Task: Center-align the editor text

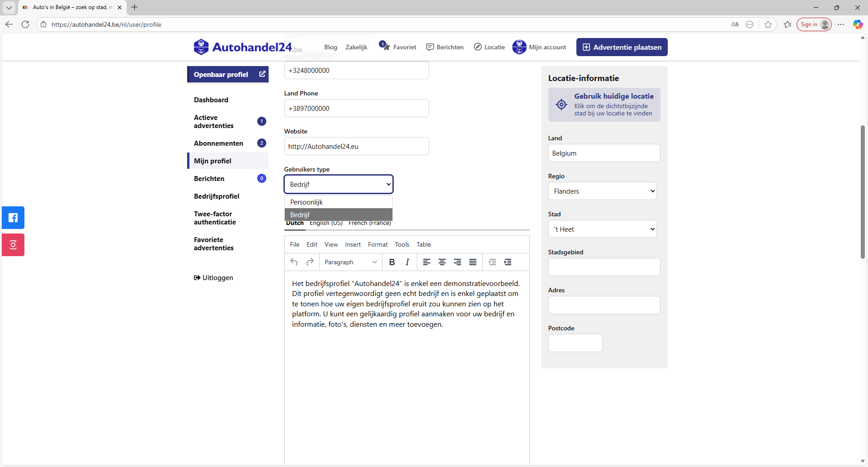Action: pyautogui.click(x=442, y=262)
